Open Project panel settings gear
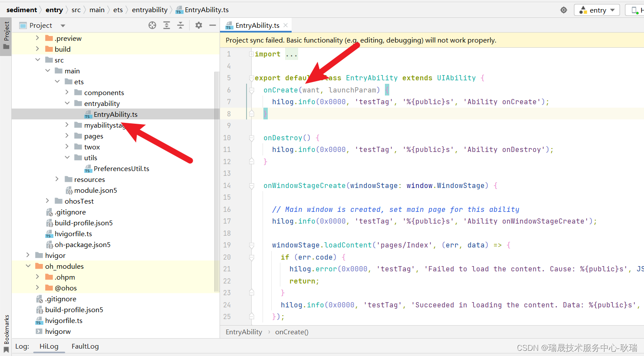The width and height of the screenshot is (644, 356). point(199,26)
